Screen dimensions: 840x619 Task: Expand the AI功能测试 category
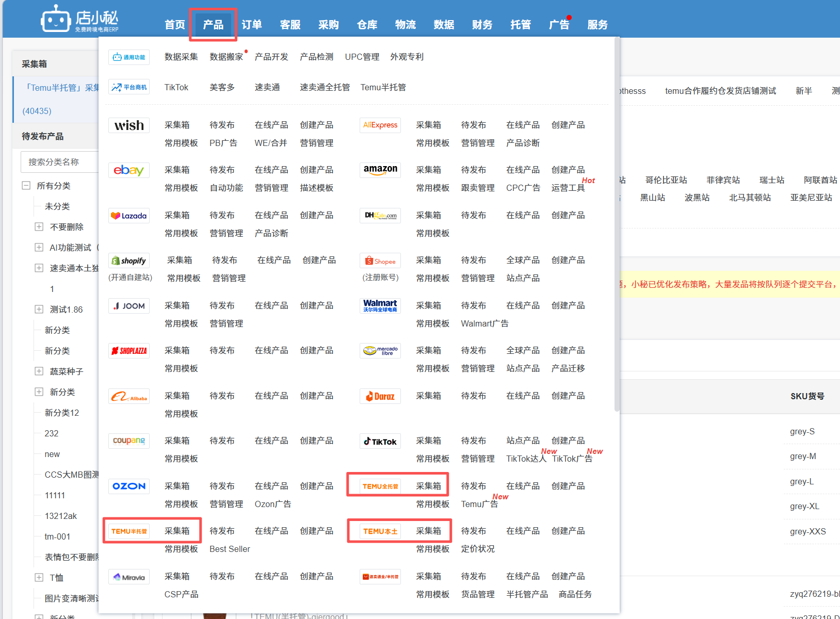(x=39, y=247)
